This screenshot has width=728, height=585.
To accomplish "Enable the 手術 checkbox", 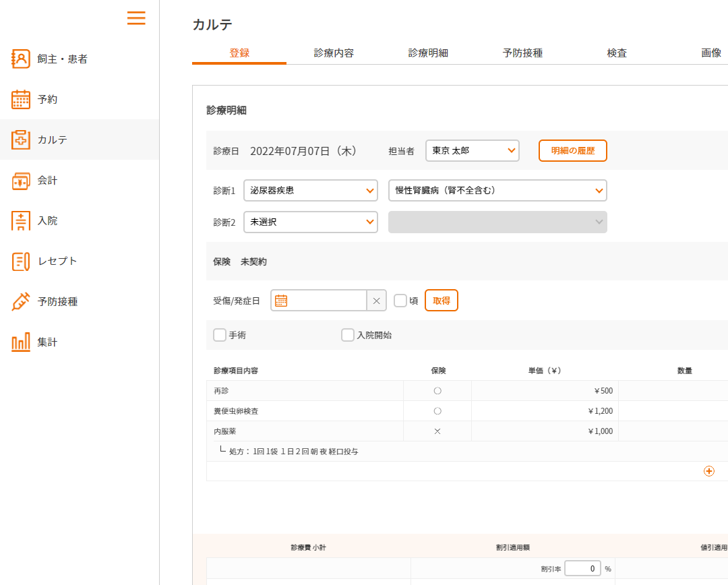I will pyautogui.click(x=220, y=335).
